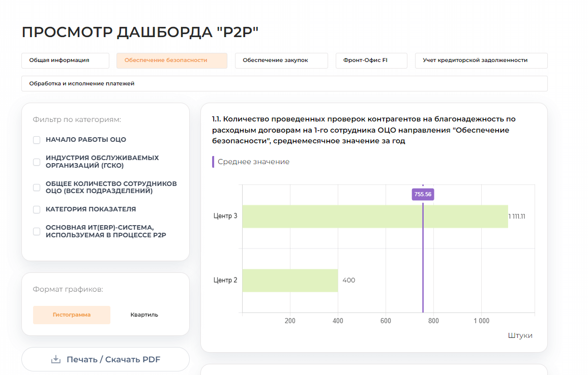Click the 755.56 average value marker
588x375 pixels.
coord(423,194)
